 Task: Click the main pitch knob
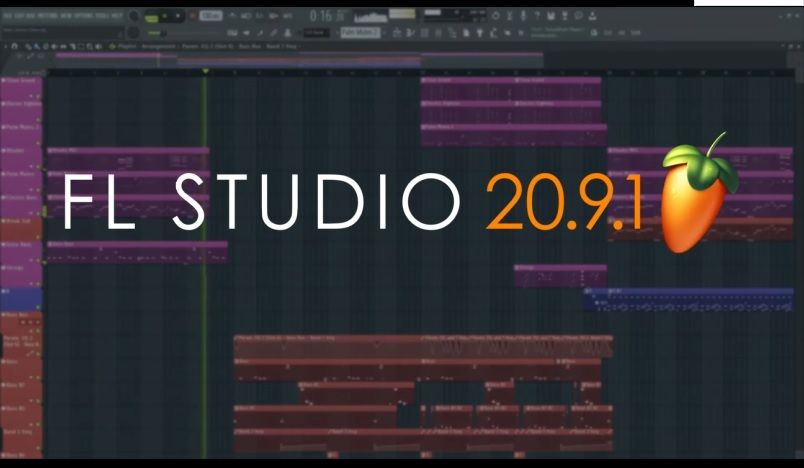(133, 32)
